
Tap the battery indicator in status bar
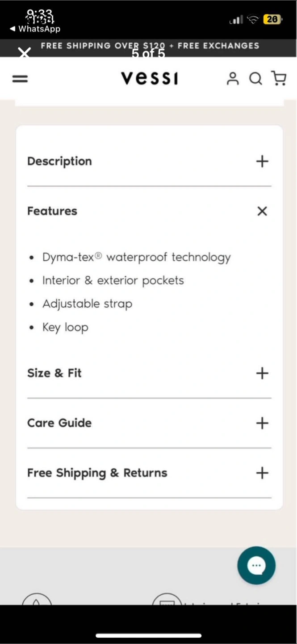(x=272, y=19)
